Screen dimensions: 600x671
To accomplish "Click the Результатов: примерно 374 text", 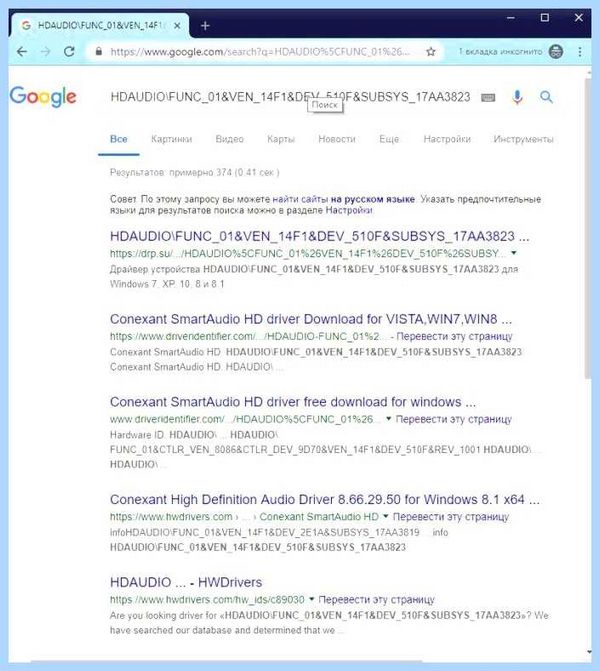I will point(195,172).
